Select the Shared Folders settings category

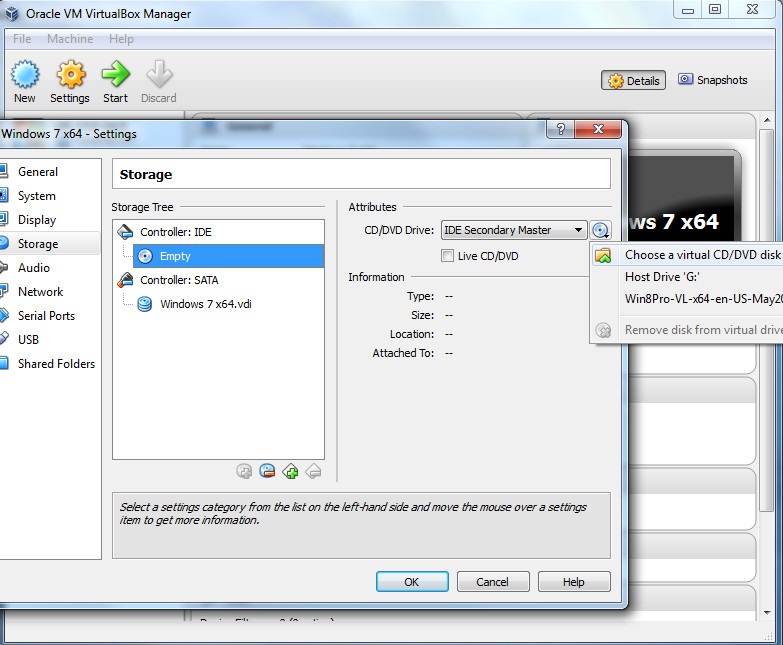(x=49, y=363)
